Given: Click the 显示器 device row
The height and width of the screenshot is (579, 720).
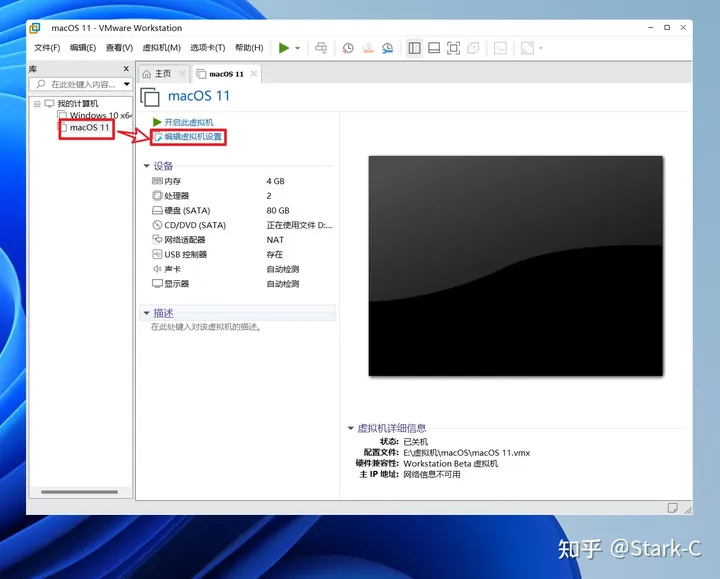Looking at the screenshot, I should [242, 284].
